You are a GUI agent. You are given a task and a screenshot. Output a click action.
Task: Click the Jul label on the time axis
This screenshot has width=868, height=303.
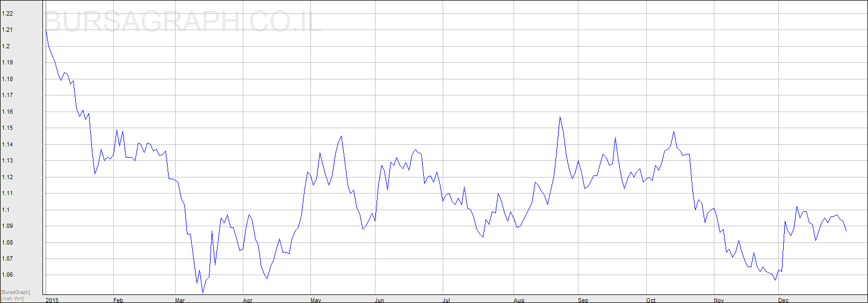pyautogui.click(x=446, y=300)
